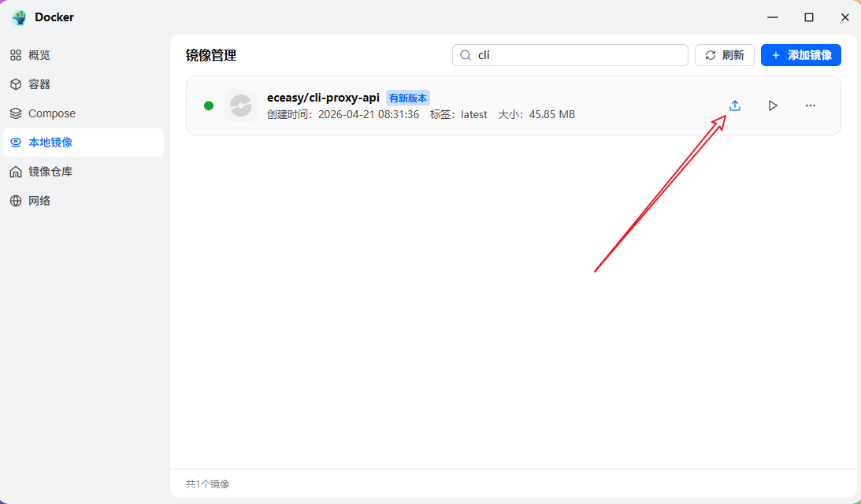This screenshot has width=861, height=504.
Task: Click the eceasy/cli-proxy-api image name
Action: point(323,98)
